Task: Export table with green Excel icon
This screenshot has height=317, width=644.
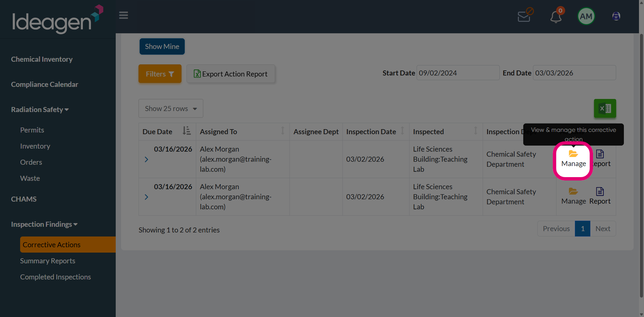Action: 605,108
